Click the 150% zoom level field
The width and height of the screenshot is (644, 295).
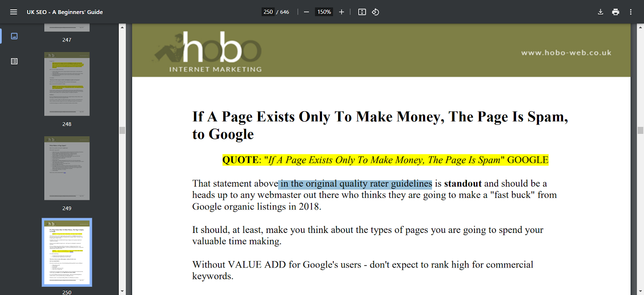point(324,12)
